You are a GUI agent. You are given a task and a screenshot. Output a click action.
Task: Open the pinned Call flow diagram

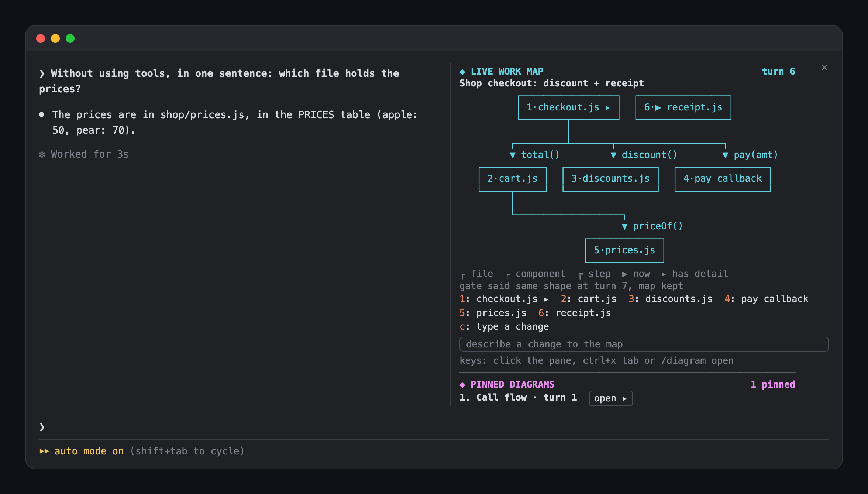tap(611, 398)
